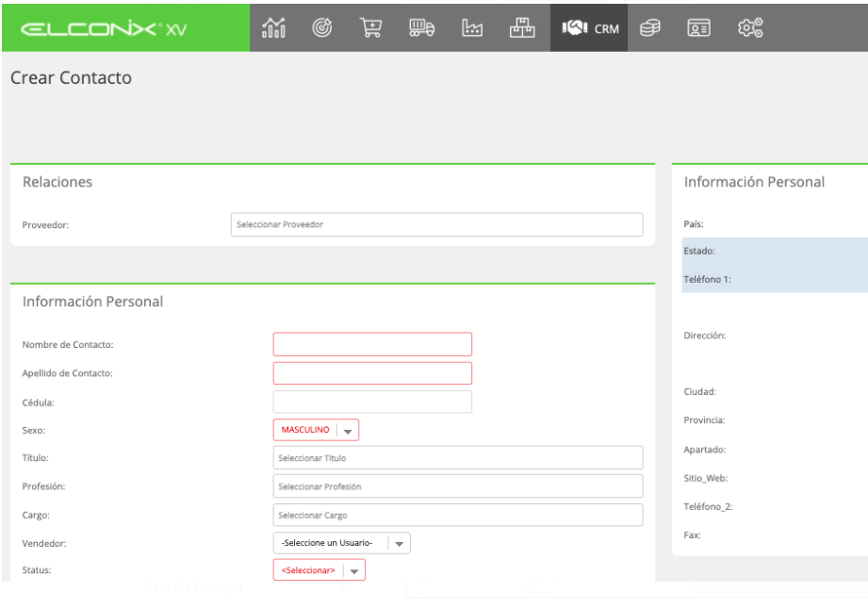Open the Status Seleccionar dropdown

click(319, 570)
